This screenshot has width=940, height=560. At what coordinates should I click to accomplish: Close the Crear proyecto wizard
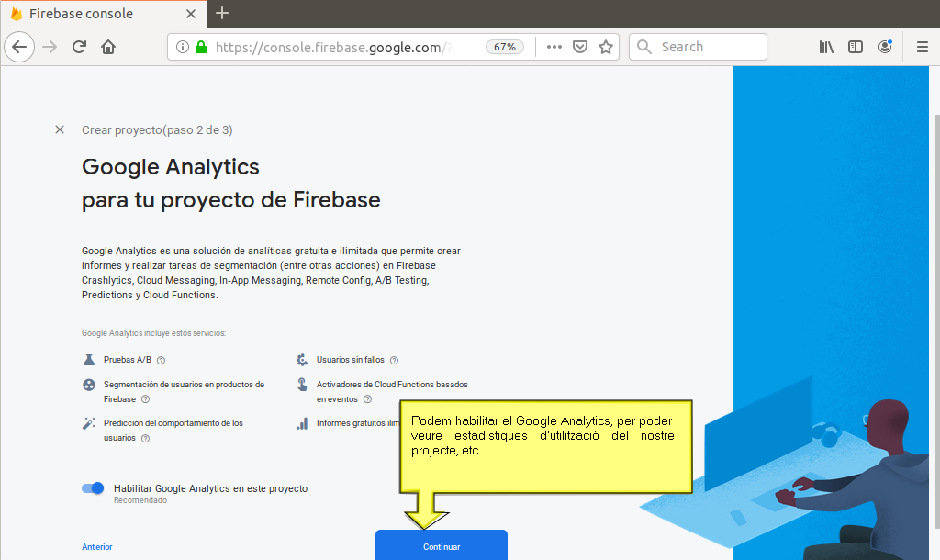pos(60,129)
